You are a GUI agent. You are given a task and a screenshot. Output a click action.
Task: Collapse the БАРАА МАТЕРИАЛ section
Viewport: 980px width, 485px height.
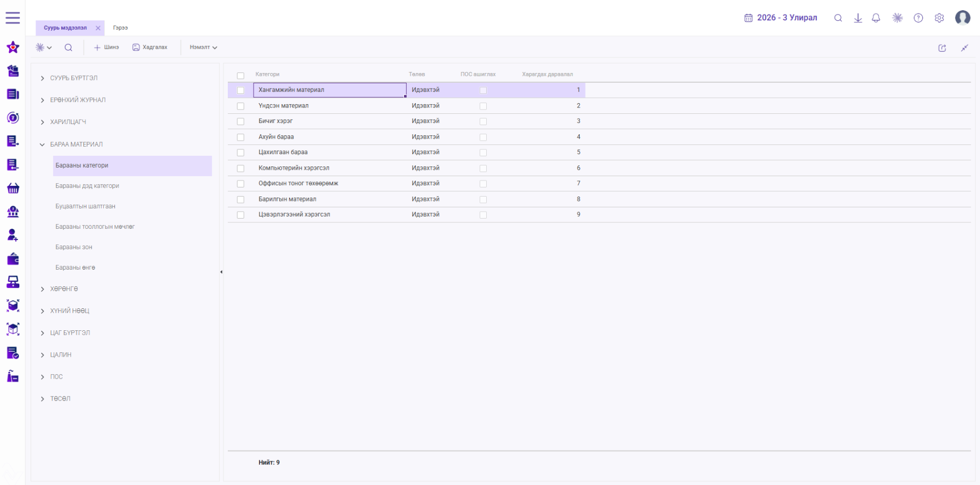42,144
